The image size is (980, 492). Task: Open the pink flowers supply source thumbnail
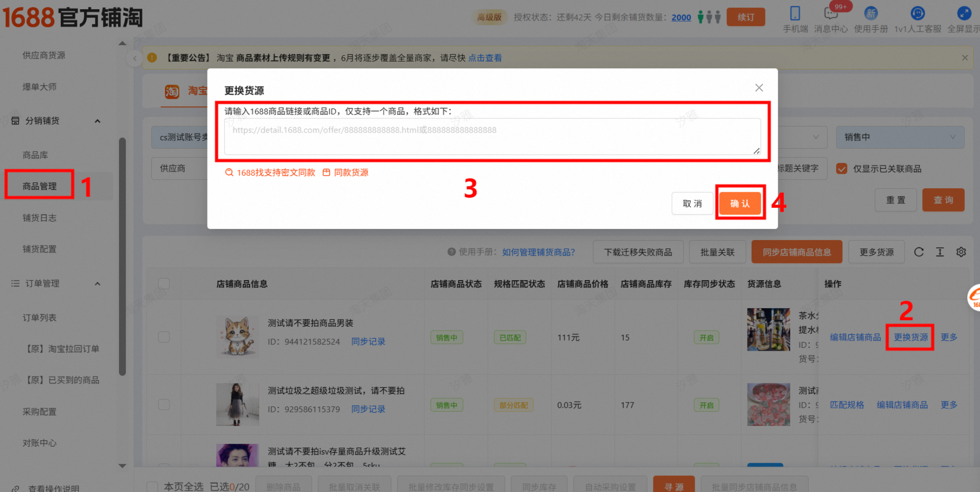[768, 404]
